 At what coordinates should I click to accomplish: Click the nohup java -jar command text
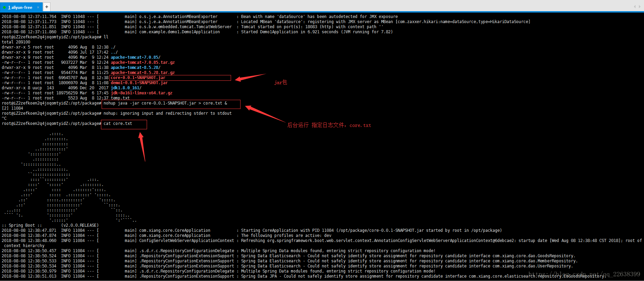pyautogui.click(x=165, y=103)
